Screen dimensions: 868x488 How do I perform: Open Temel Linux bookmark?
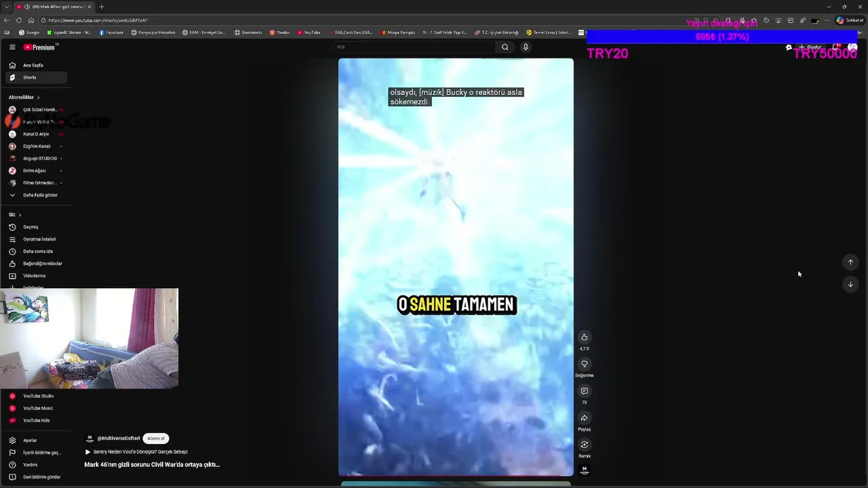coord(549,33)
